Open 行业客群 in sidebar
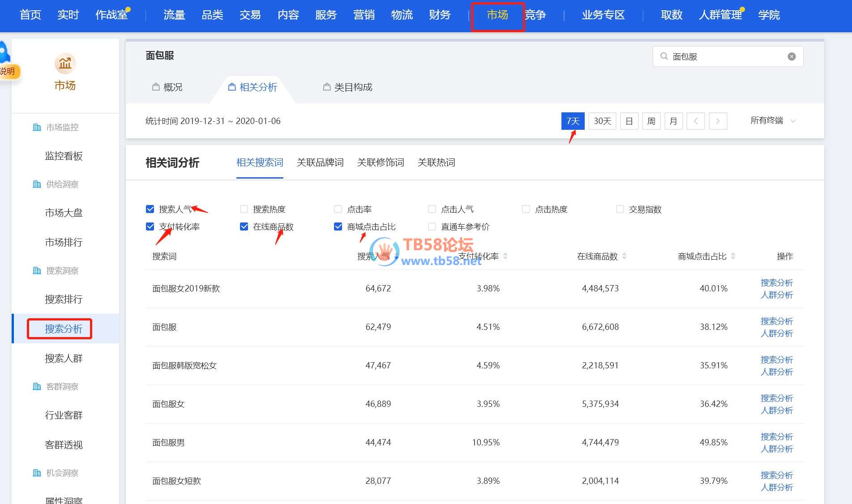852x504 pixels. pyautogui.click(x=64, y=415)
